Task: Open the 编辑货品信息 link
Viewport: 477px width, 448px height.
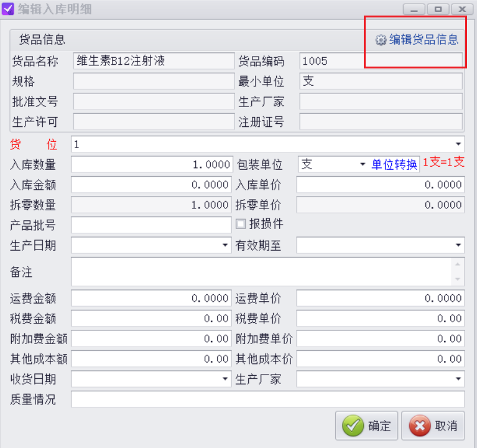Action: (x=424, y=40)
